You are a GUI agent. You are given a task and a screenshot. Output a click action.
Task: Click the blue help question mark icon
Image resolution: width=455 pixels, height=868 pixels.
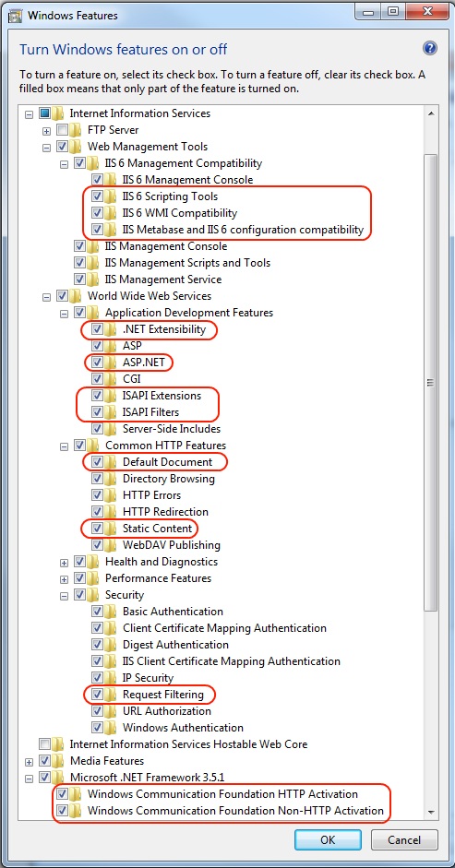pos(430,48)
